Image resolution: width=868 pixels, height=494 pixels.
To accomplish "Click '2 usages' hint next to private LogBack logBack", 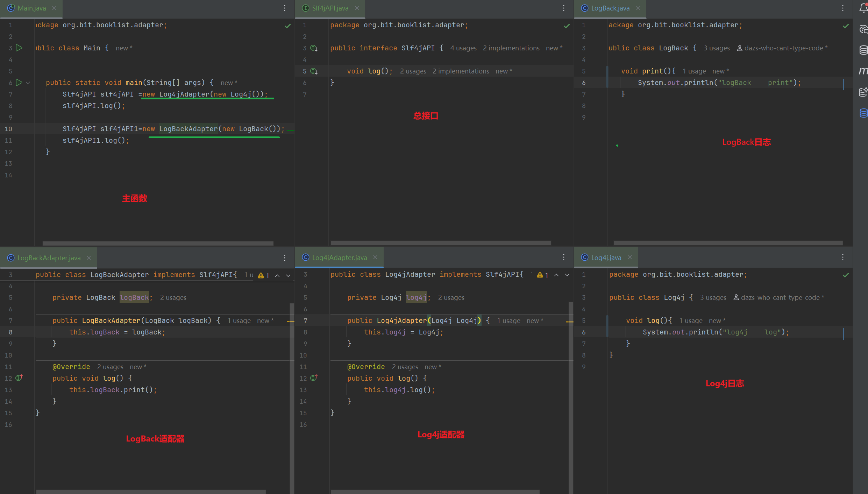I will [x=173, y=298].
